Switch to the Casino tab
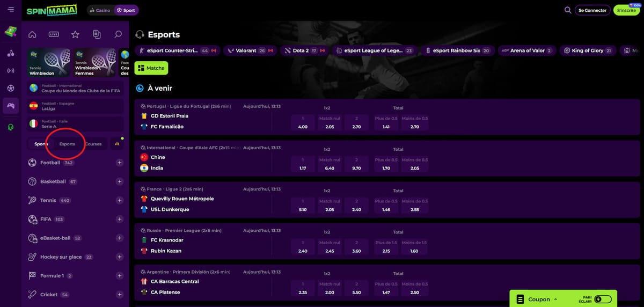Viewport: 644px width, 307px height. tap(99, 10)
